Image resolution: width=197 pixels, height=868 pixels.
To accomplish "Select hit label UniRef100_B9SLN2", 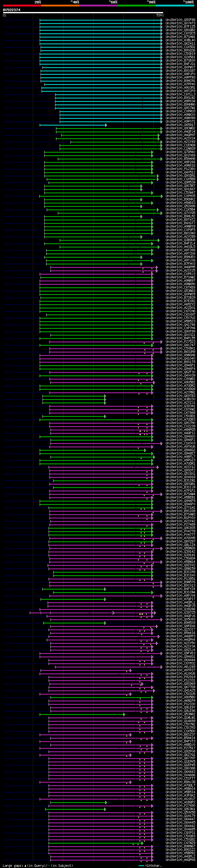I will point(180,98).
